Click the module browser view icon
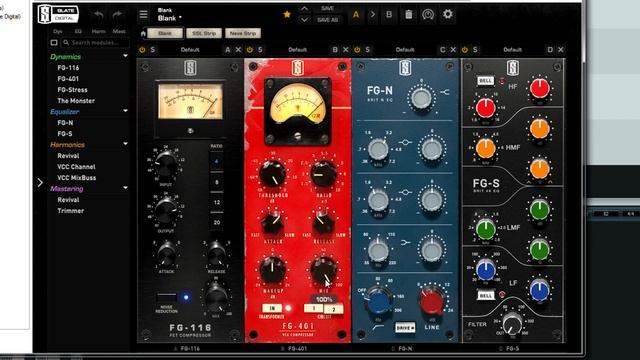The width and height of the screenshot is (640, 360). [x=54, y=42]
